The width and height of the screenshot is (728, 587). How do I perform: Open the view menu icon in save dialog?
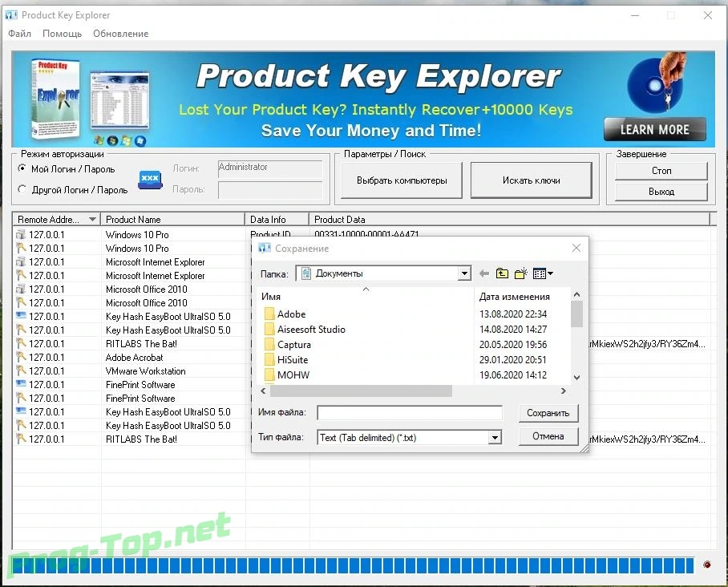pyautogui.click(x=543, y=273)
